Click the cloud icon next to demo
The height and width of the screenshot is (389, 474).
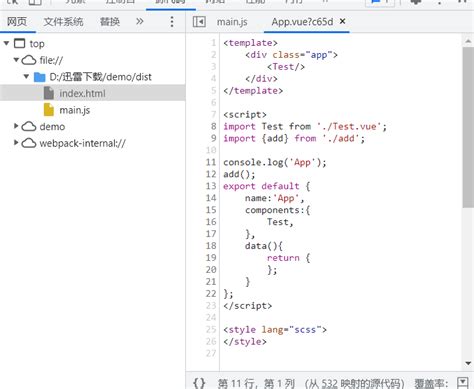[x=29, y=127]
